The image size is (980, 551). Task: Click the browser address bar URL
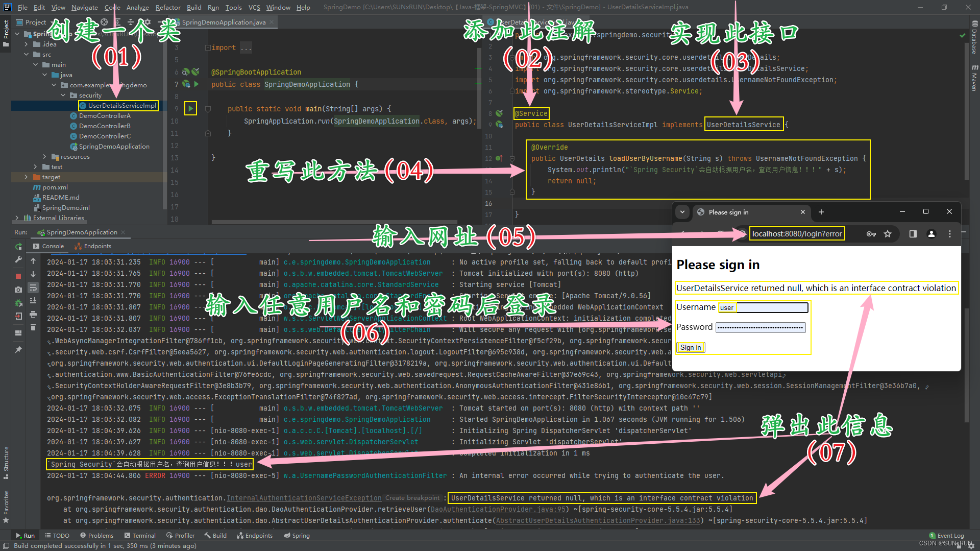[797, 234]
